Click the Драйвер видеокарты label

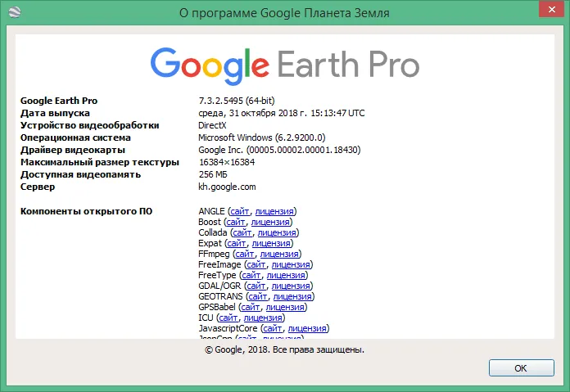(73, 150)
